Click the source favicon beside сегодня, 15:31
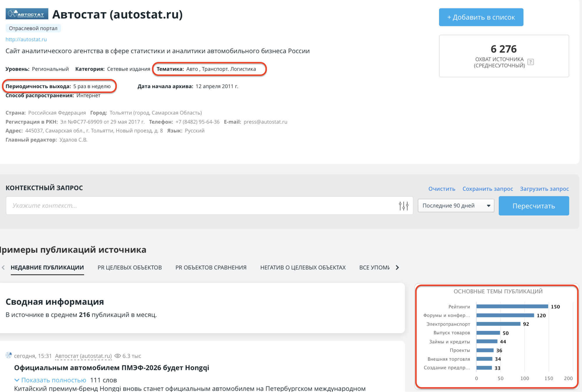 9,355
